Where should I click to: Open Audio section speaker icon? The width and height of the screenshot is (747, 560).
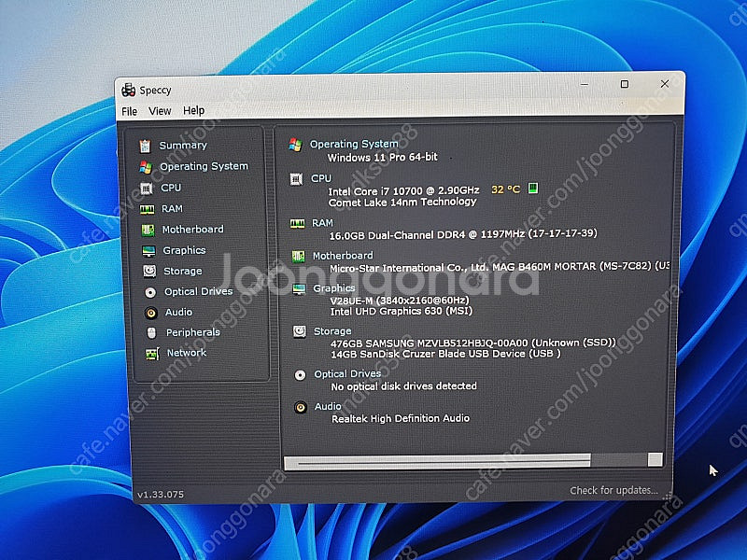pyautogui.click(x=150, y=312)
